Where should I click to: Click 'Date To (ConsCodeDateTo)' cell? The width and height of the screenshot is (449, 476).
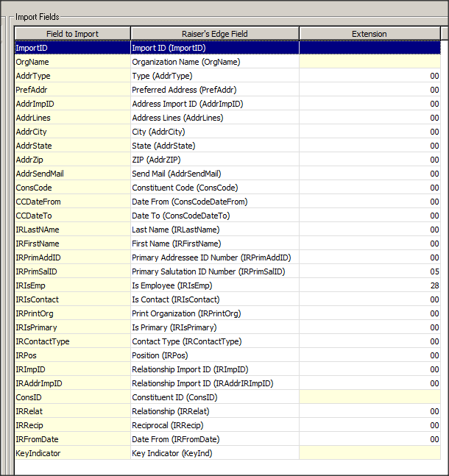point(215,216)
